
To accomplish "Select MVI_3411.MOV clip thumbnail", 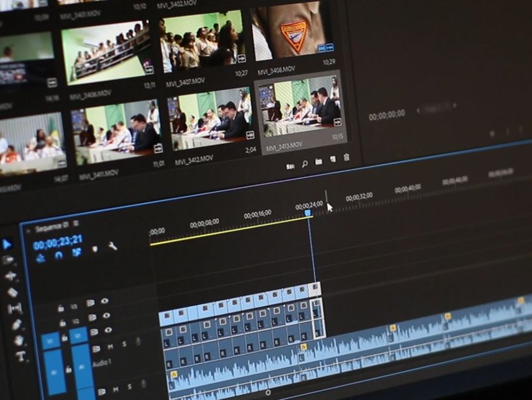I will pos(116,133).
